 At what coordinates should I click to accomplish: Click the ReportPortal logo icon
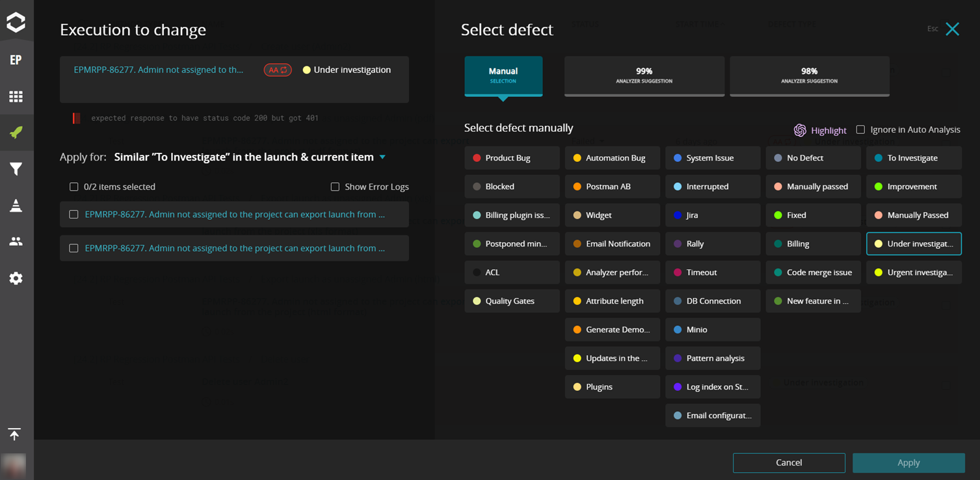16,23
